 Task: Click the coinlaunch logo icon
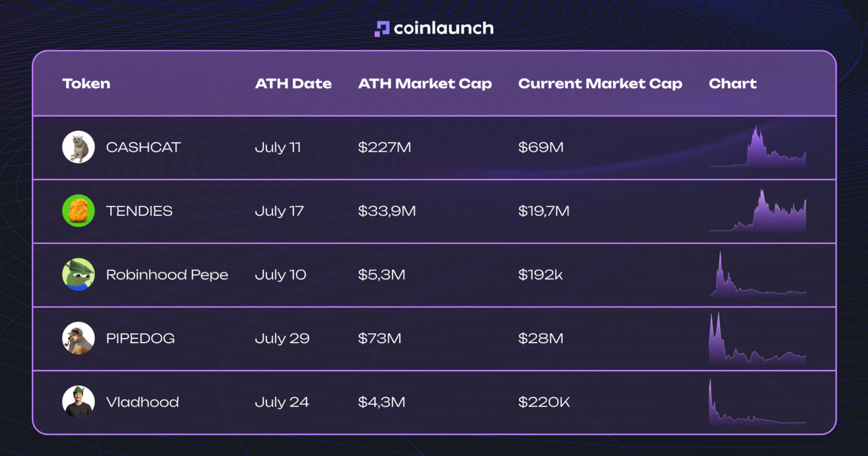(382, 29)
